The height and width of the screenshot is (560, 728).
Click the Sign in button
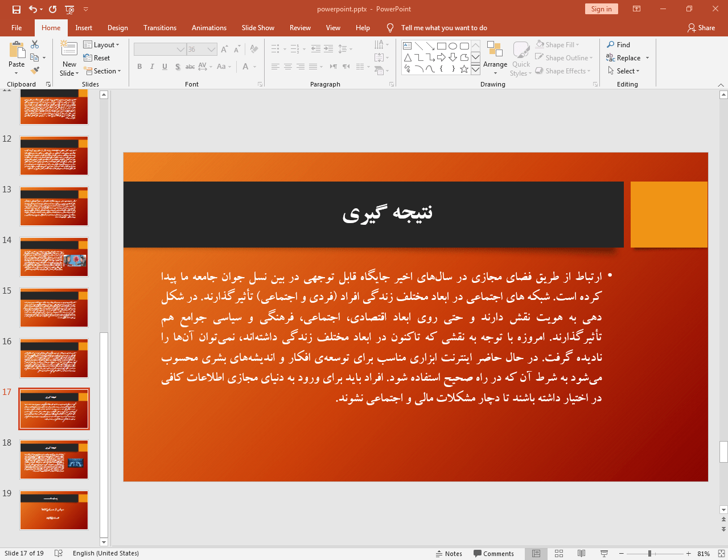601,9
